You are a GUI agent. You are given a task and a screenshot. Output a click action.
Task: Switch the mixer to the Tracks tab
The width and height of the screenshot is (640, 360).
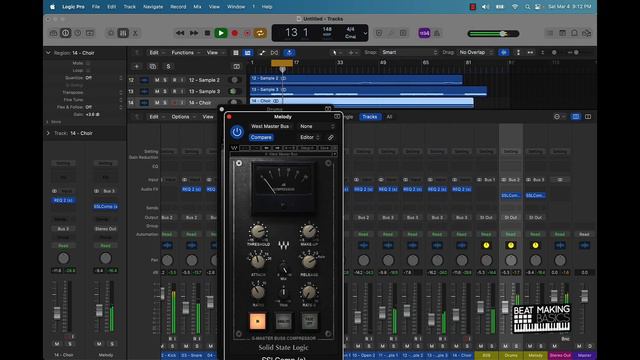click(369, 117)
